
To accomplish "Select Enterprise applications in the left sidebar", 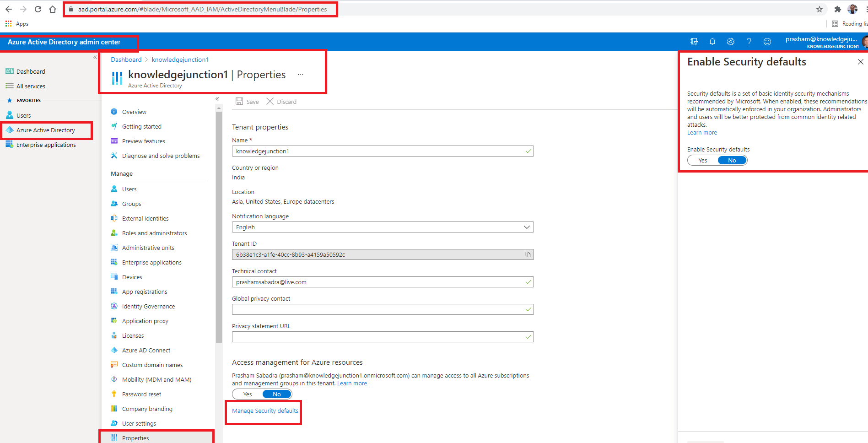I will tap(46, 145).
